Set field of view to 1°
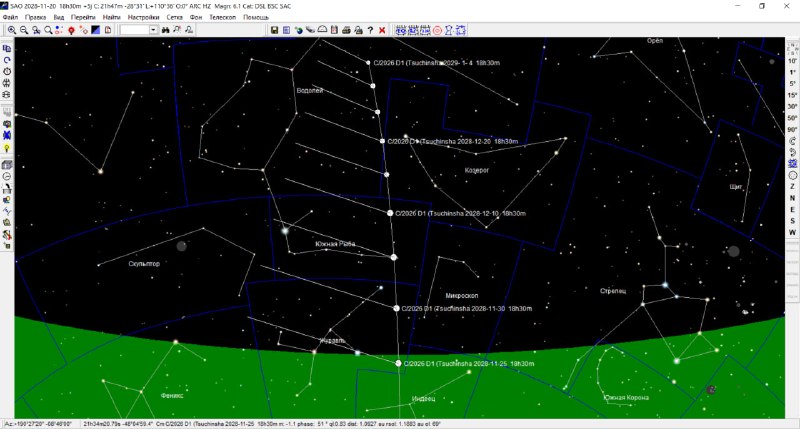The image size is (800, 429). pyautogui.click(x=792, y=72)
